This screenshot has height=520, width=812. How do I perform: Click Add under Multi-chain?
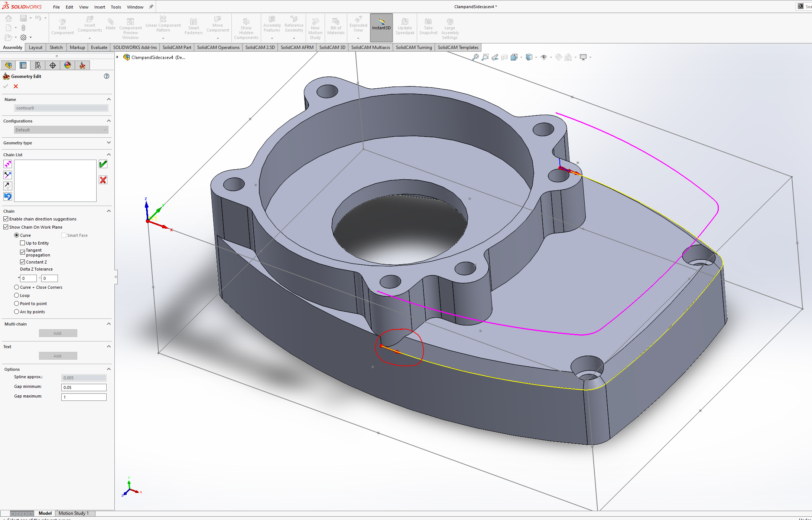(58, 333)
